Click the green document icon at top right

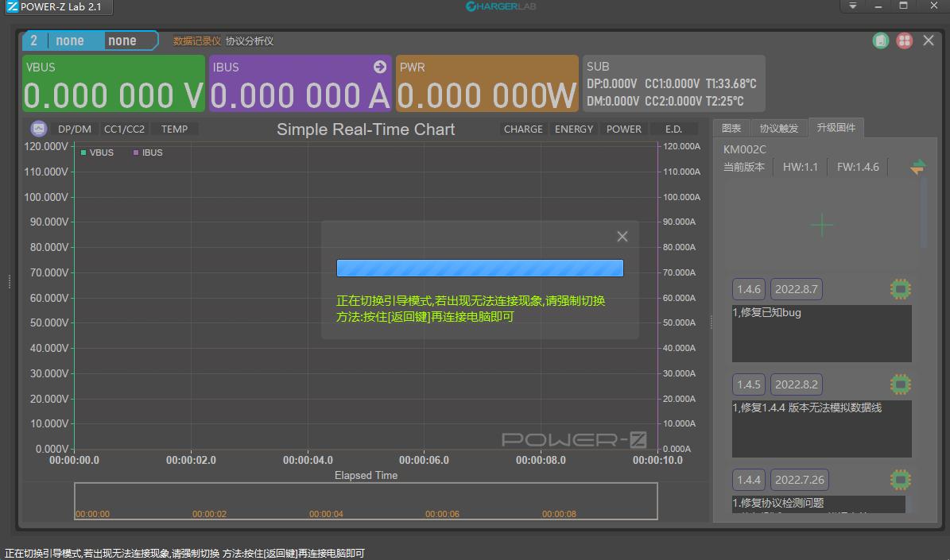pyautogui.click(x=880, y=41)
